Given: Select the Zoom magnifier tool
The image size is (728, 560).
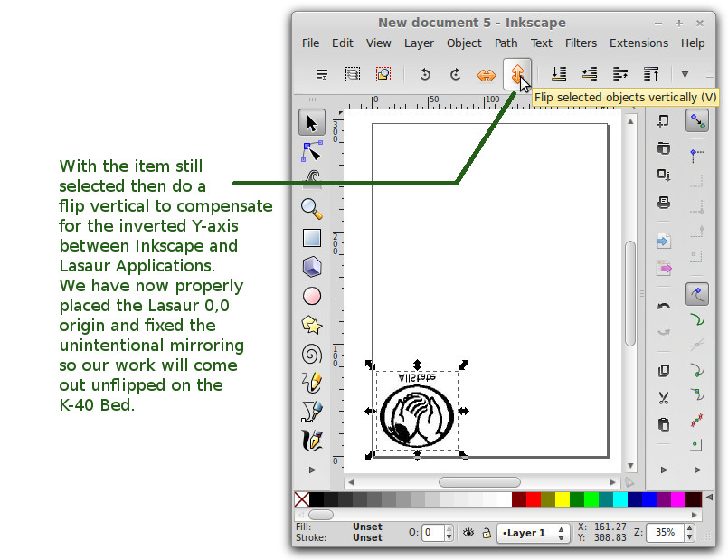Looking at the screenshot, I should 311,209.
